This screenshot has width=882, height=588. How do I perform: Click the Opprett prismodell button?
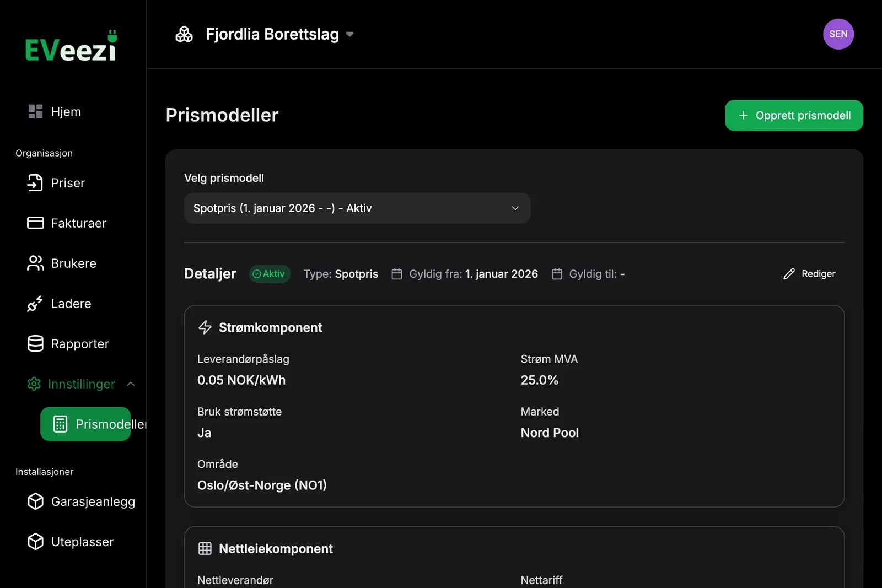[794, 115]
